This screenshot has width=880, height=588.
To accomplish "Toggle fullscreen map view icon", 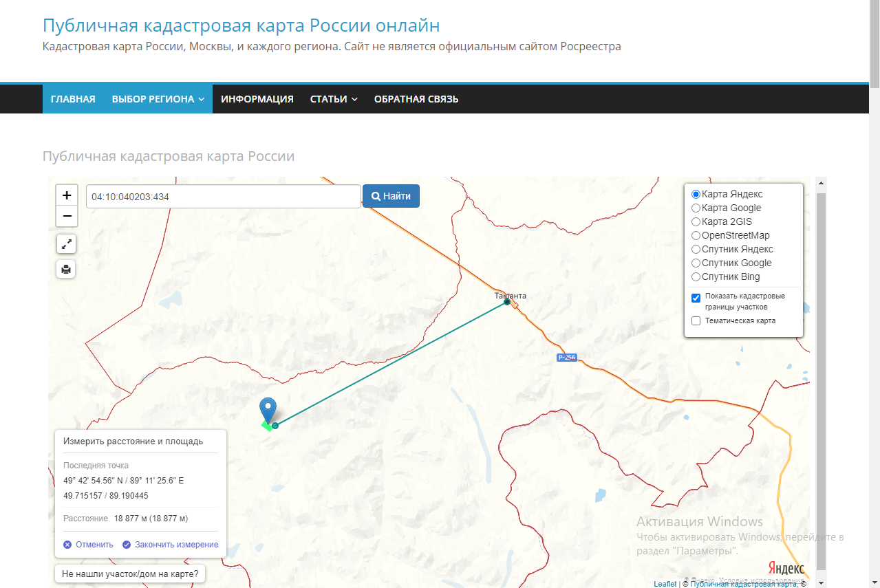I will (x=66, y=243).
